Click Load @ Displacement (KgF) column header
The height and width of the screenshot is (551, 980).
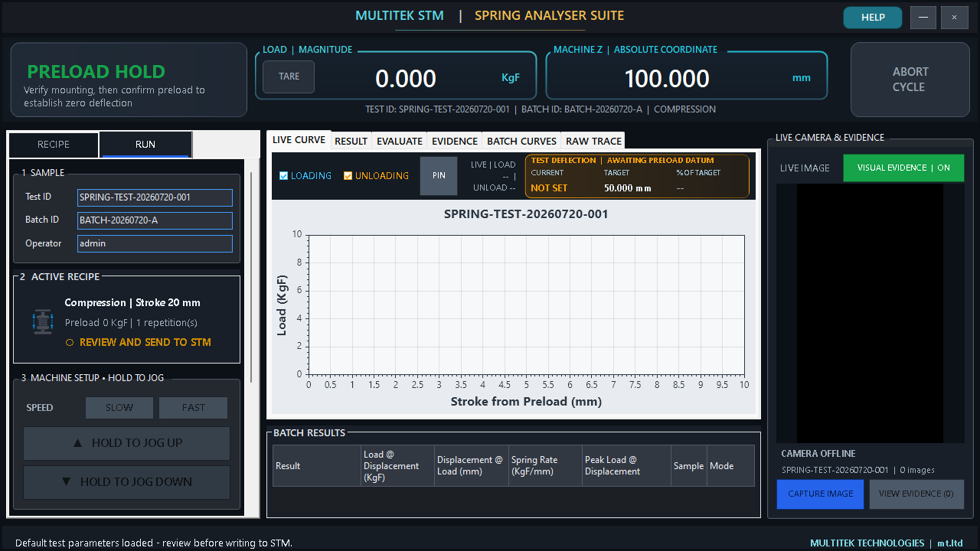pos(397,466)
